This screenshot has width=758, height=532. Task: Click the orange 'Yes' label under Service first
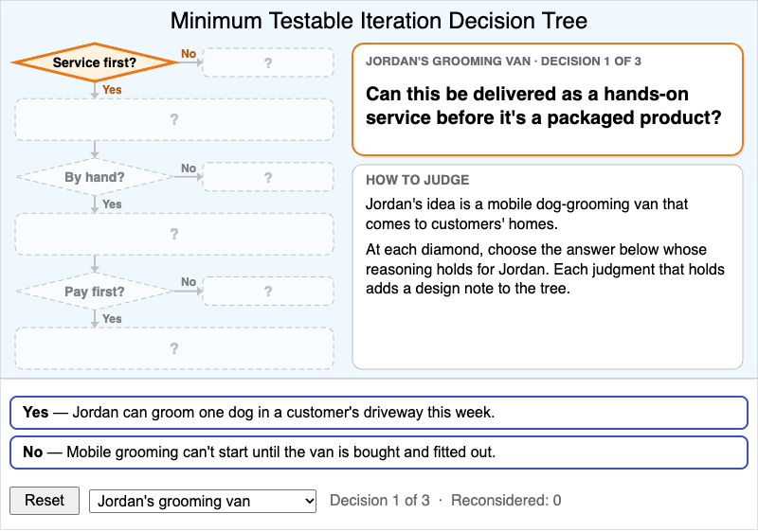tap(112, 90)
